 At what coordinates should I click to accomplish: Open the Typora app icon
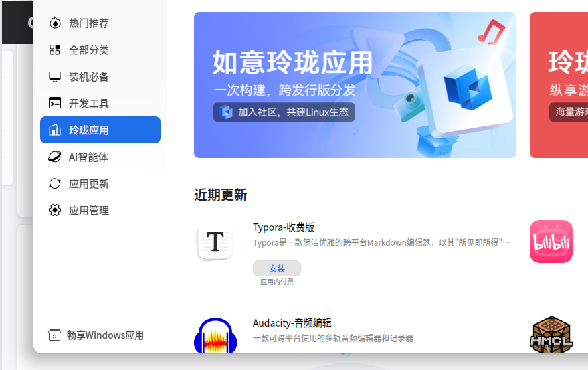pos(215,242)
